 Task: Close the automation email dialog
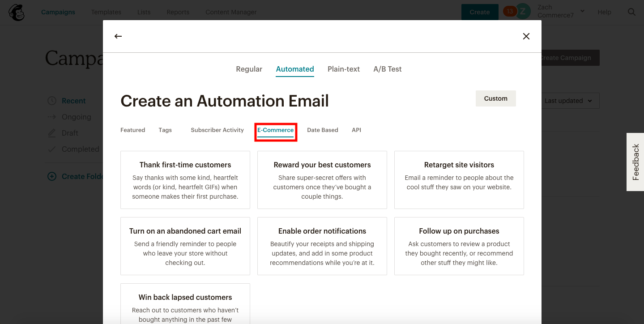coord(526,36)
